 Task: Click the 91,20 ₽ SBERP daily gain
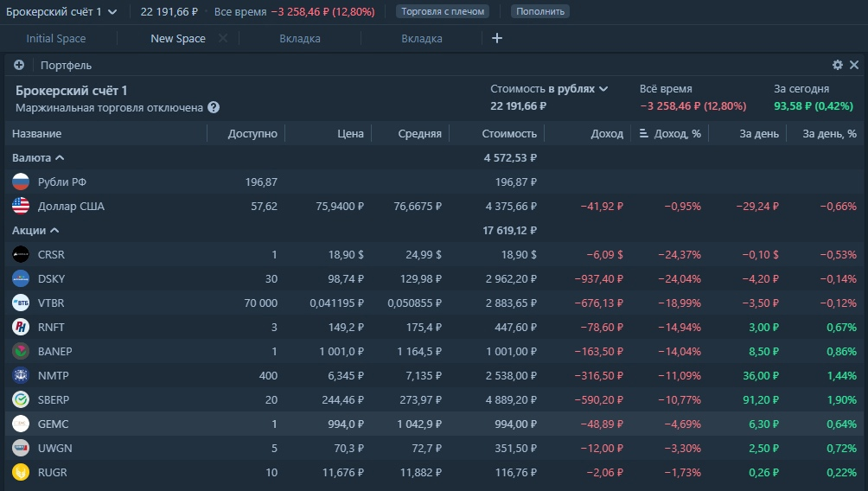click(761, 399)
